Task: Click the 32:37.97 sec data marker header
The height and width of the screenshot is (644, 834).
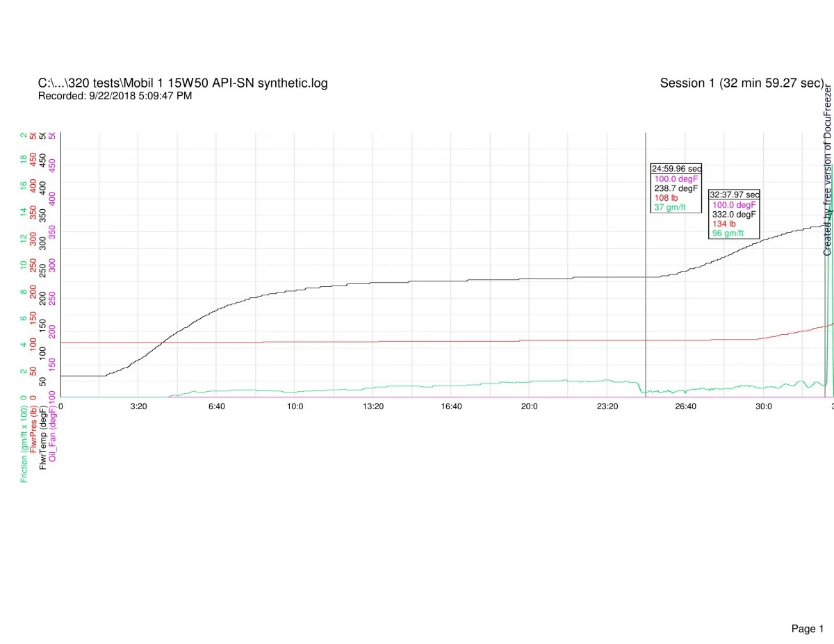Action: 735,195
